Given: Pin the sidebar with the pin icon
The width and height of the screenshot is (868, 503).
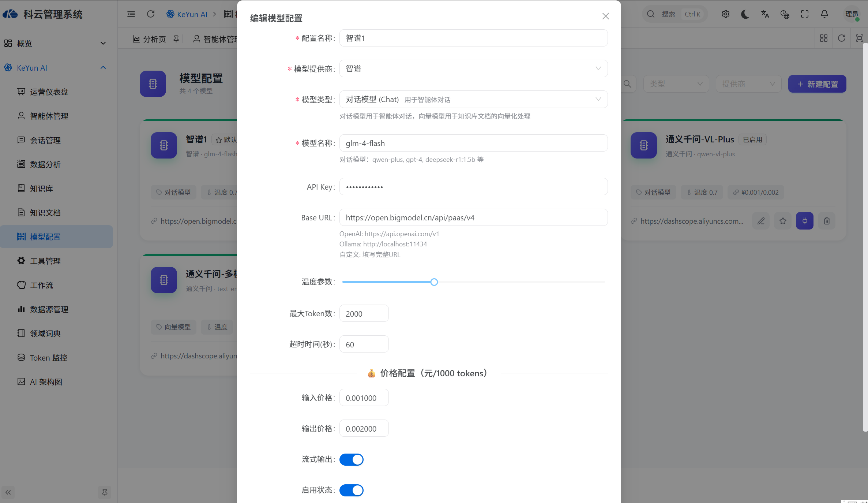Looking at the screenshot, I should pyautogui.click(x=105, y=492).
